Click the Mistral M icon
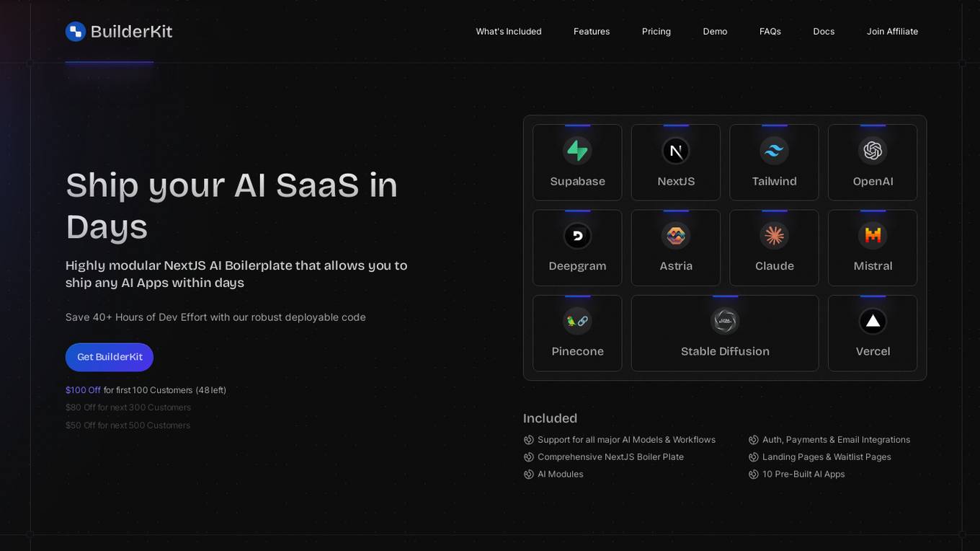Screen dimensions: 980x551 point(873,236)
